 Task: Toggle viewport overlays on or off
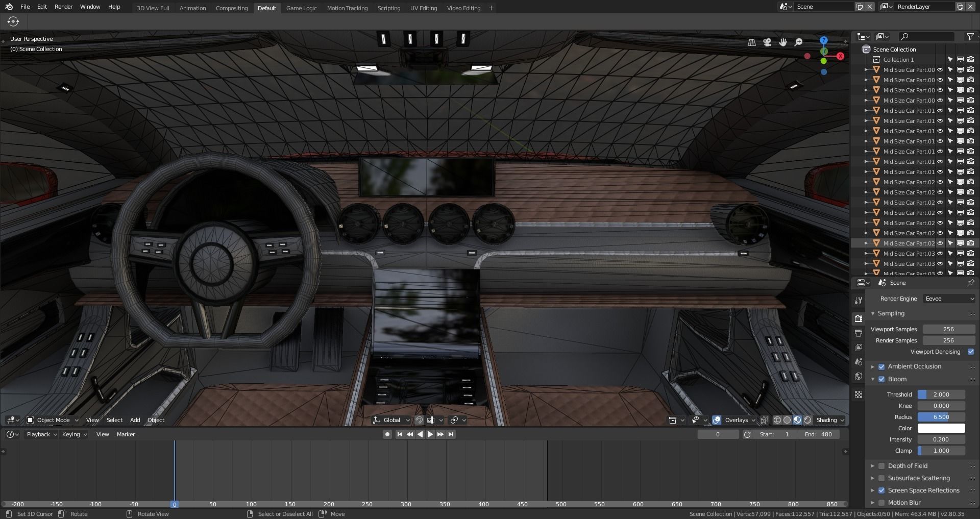[717, 420]
